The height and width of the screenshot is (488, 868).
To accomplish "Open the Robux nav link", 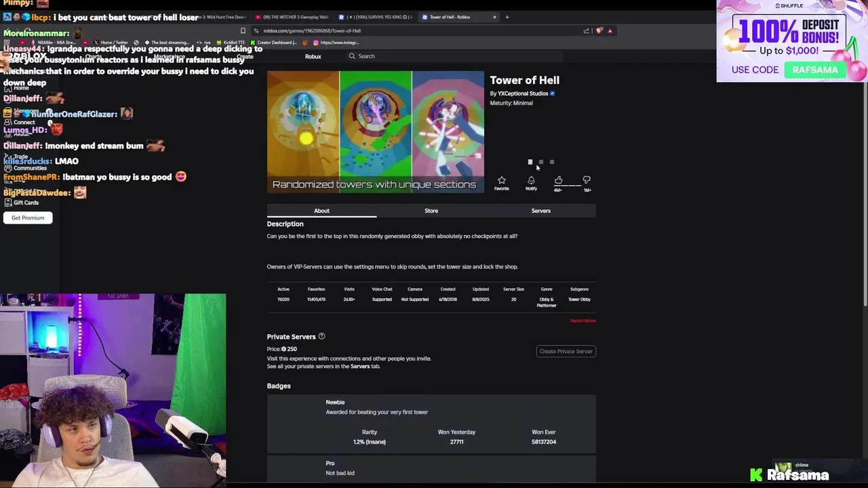I will 313,56.
